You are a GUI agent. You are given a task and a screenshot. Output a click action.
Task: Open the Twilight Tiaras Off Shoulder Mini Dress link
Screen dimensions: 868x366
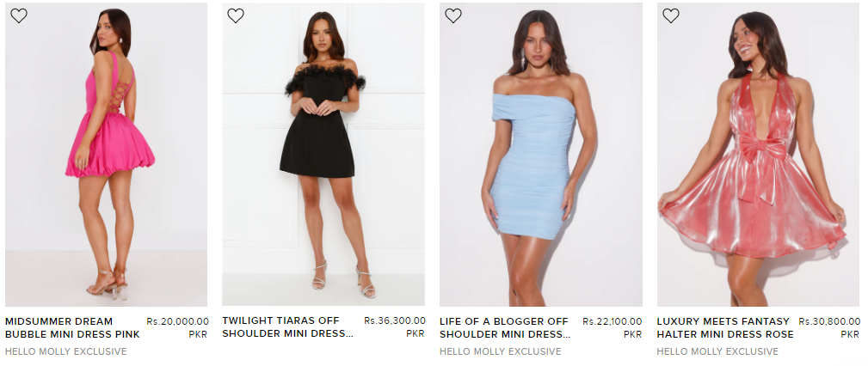tap(288, 327)
